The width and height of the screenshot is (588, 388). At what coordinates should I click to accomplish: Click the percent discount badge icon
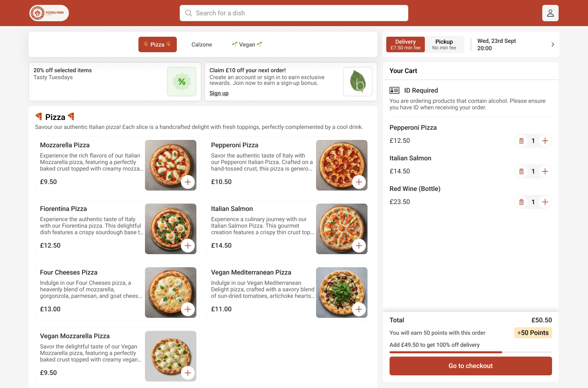coord(181,82)
